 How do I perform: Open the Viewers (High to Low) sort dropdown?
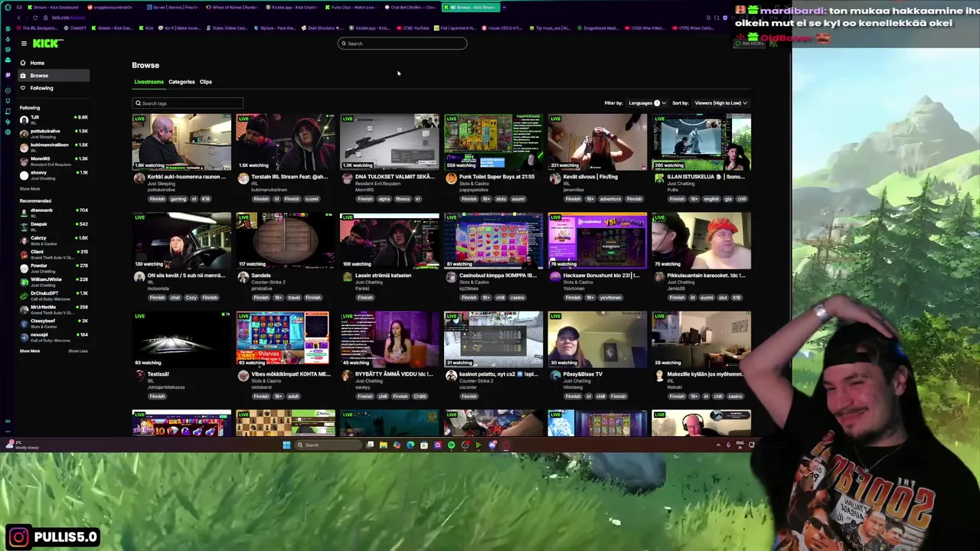pos(720,103)
